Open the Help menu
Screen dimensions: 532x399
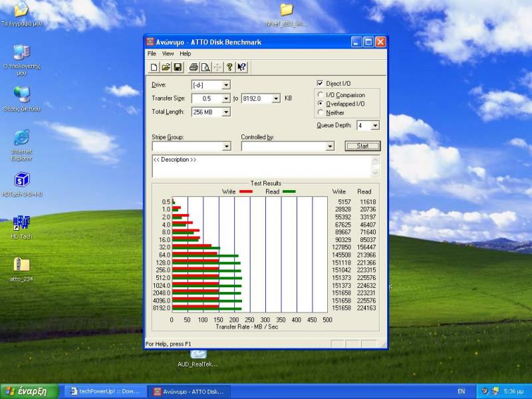pos(186,54)
